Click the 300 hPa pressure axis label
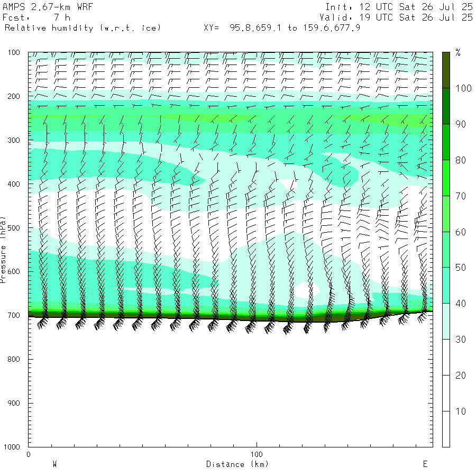This screenshot has height=476, width=476. [14, 140]
